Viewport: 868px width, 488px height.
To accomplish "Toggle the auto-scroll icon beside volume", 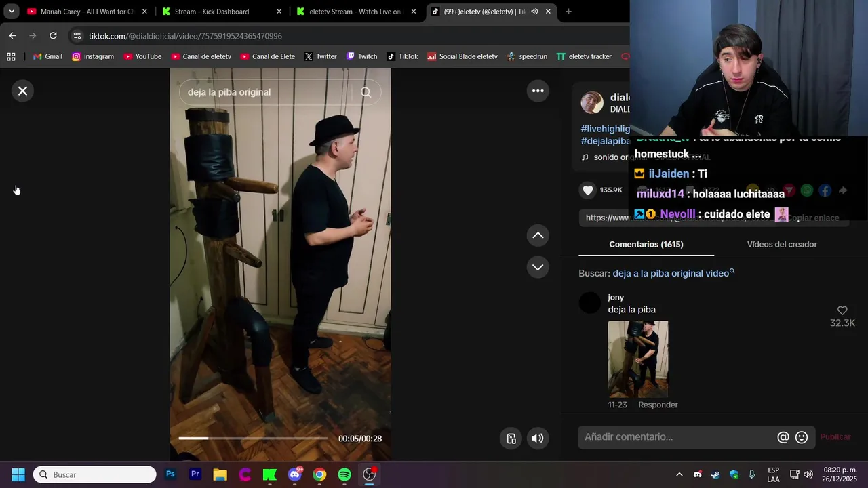I will pyautogui.click(x=512, y=439).
